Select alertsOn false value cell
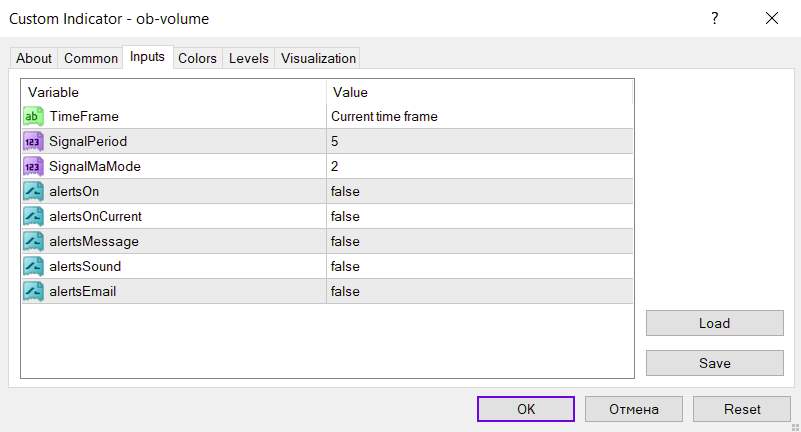The image size is (801, 432). click(x=479, y=191)
